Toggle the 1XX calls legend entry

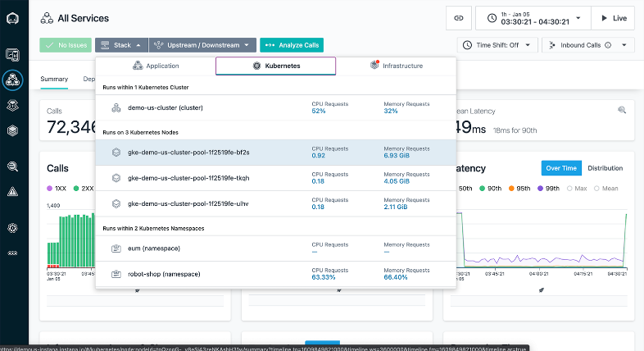[57, 189]
